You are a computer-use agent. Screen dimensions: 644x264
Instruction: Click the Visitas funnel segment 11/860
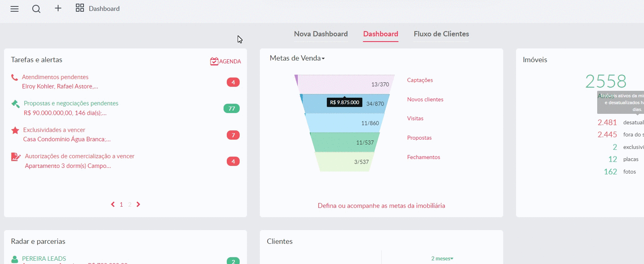tap(345, 123)
